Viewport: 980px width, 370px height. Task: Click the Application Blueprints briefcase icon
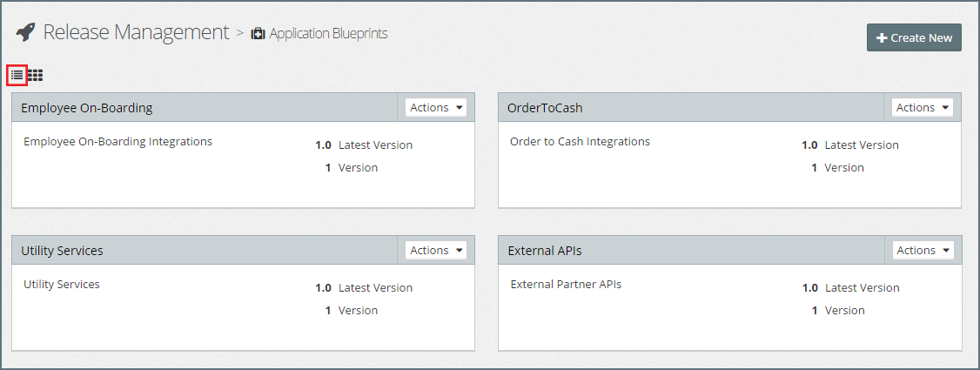[x=258, y=34]
